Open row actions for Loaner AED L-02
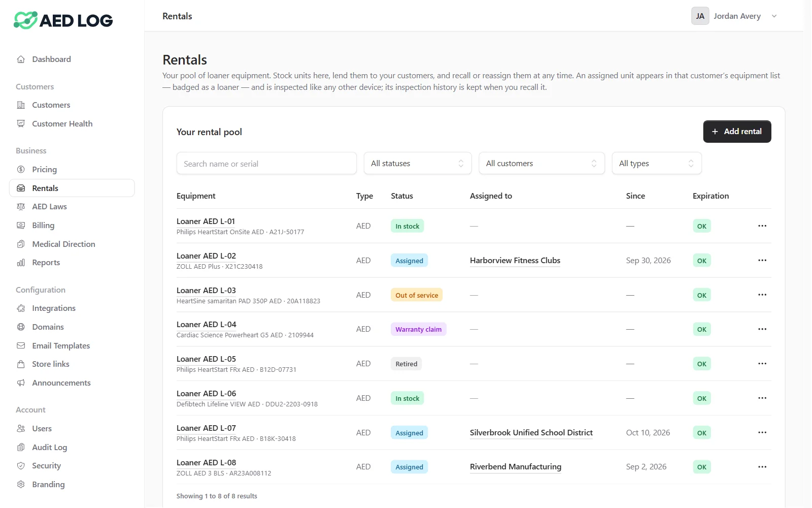Screen dimensions: 812x508 [762, 261]
